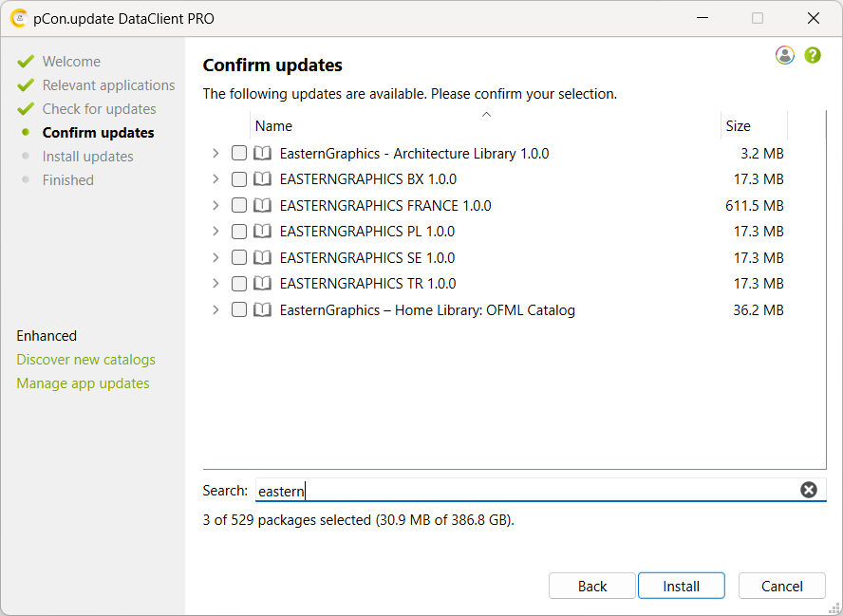Clear the search field with the X icon
Image resolution: width=843 pixels, height=616 pixels.
[x=809, y=490]
